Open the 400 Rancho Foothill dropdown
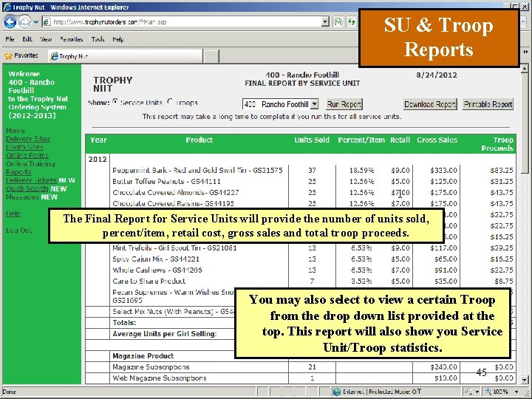532x399 pixels. 280,104
